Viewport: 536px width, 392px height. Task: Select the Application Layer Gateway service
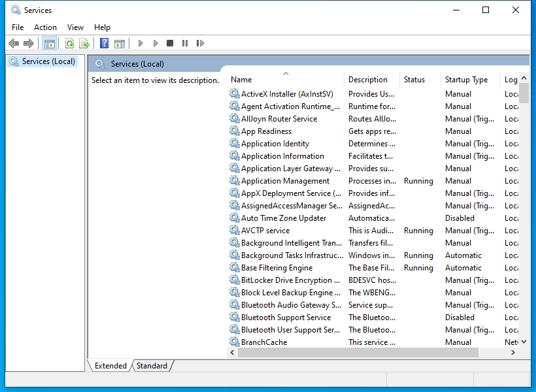pyautogui.click(x=373, y=169)
